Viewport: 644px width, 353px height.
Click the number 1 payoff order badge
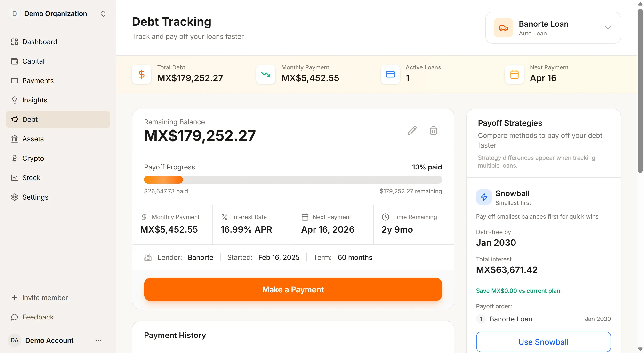pos(481,319)
